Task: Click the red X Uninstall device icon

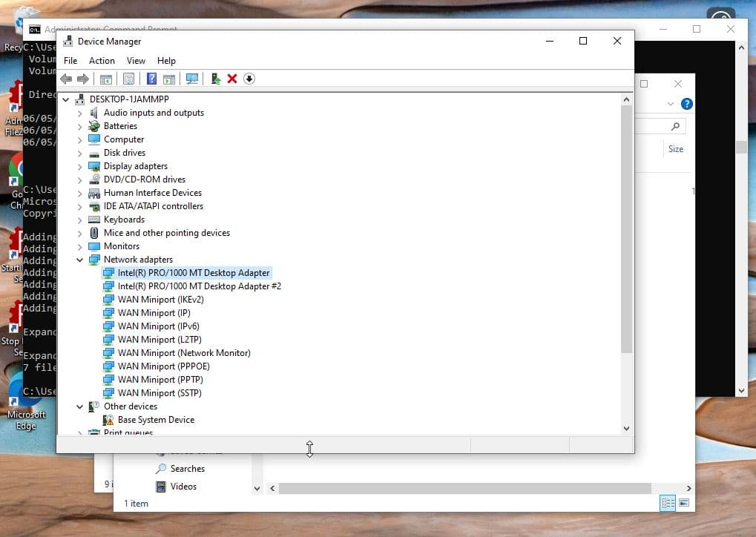Action: (x=232, y=79)
